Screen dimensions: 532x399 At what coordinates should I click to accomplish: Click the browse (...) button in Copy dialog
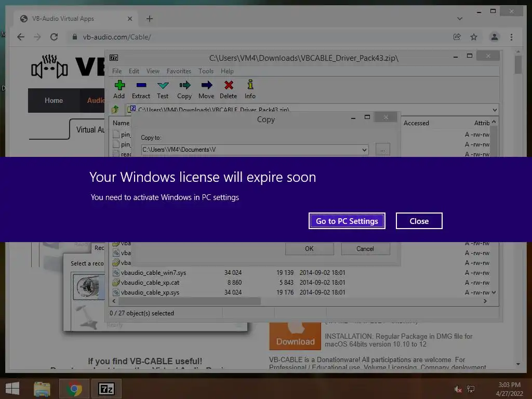[383, 149]
